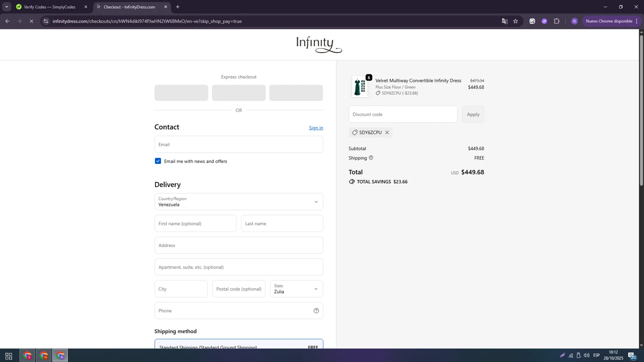Click the Velvet dress product thumbnail
Viewport: 644px width, 362px height.
click(359, 87)
